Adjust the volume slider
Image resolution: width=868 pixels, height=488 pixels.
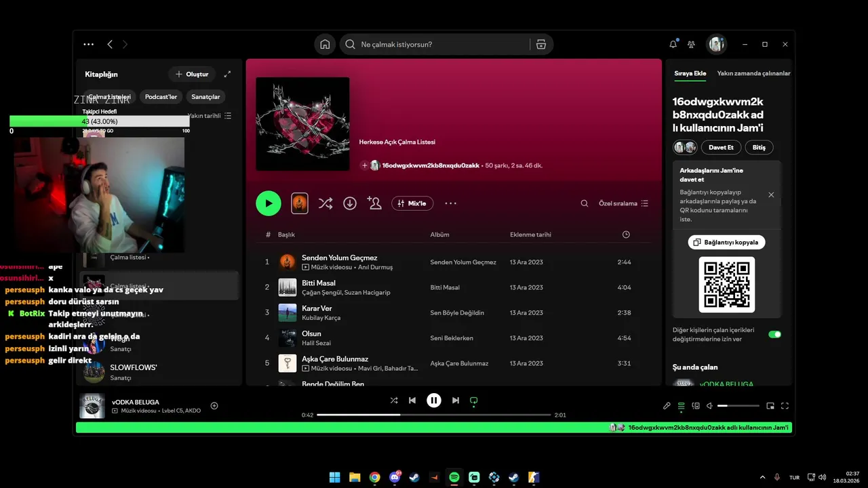coord(738,406)
